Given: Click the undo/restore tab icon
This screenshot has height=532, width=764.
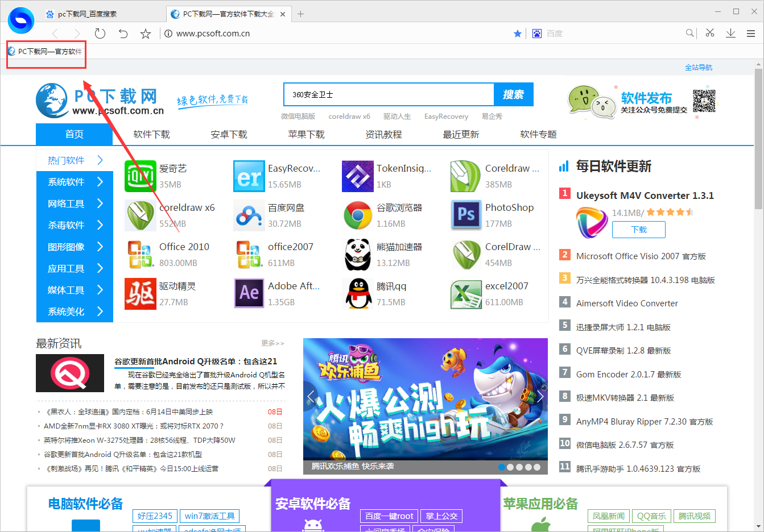Looking at the screenshot, I should coord(123,34).
